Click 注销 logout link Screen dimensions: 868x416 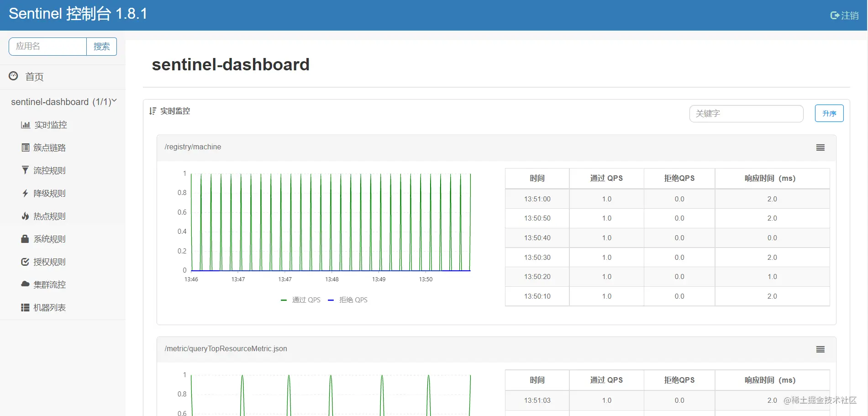pos(844,16)
